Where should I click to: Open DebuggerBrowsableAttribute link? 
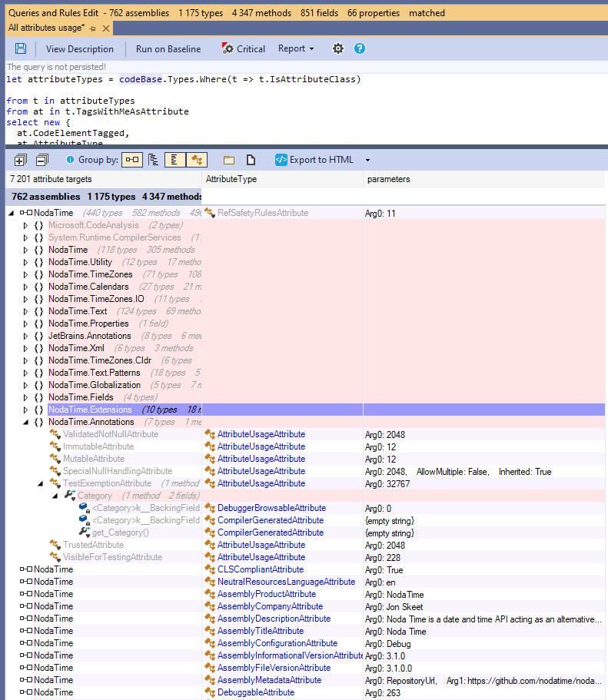tap(271, 508)
